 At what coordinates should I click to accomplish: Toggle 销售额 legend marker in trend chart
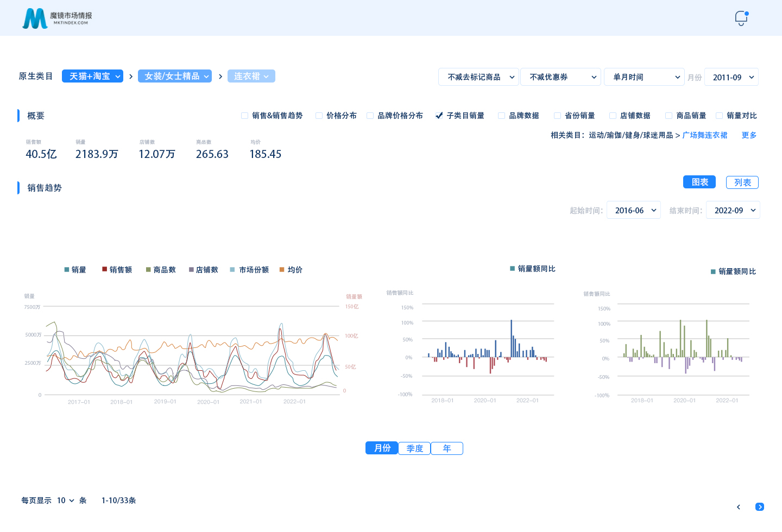pyautogui.click(x=105, y=270)
